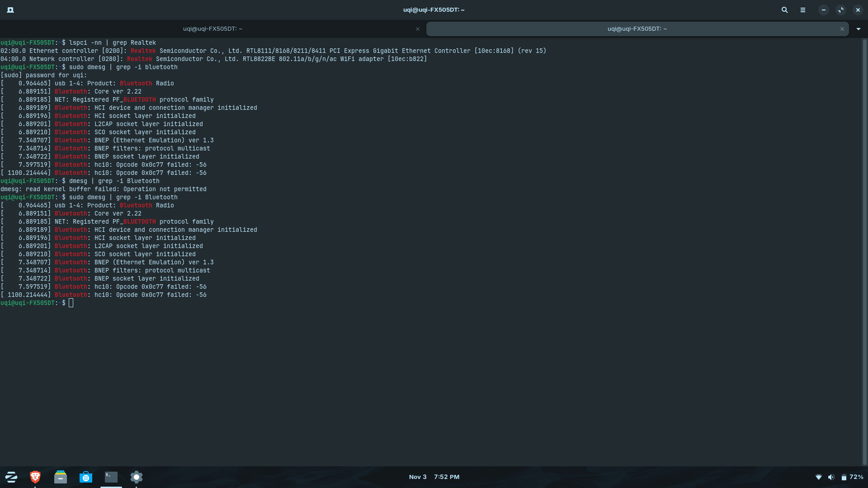The height and width of the screenshot is (488, 868).
Task: Open the date and time calendar
Action: coord(434,477)
